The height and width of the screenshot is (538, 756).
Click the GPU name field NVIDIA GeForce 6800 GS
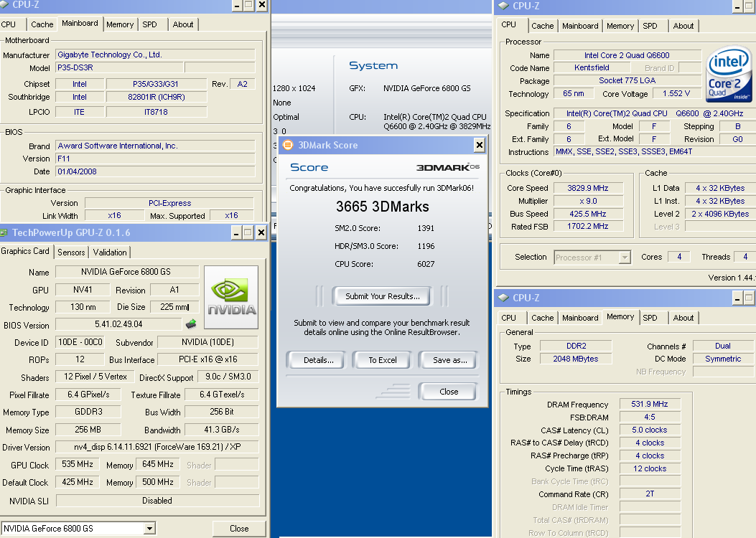126,272
